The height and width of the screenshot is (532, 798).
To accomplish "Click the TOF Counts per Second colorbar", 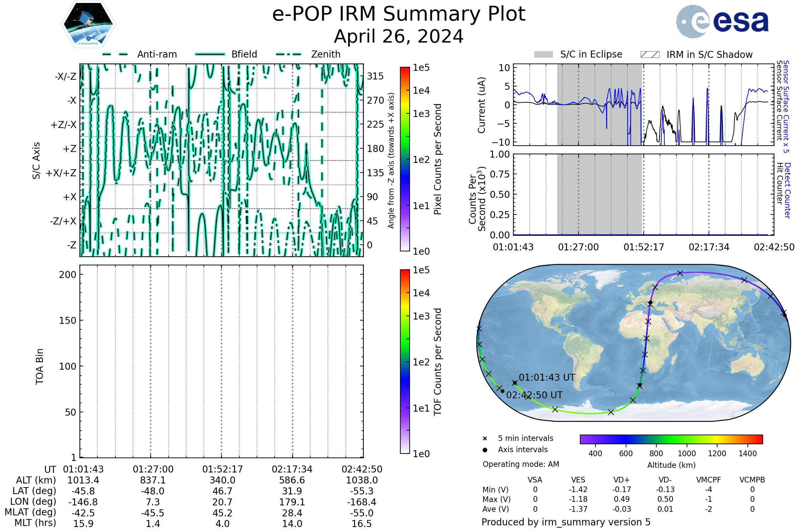I will pyautogui.click(x=405, y=361).
